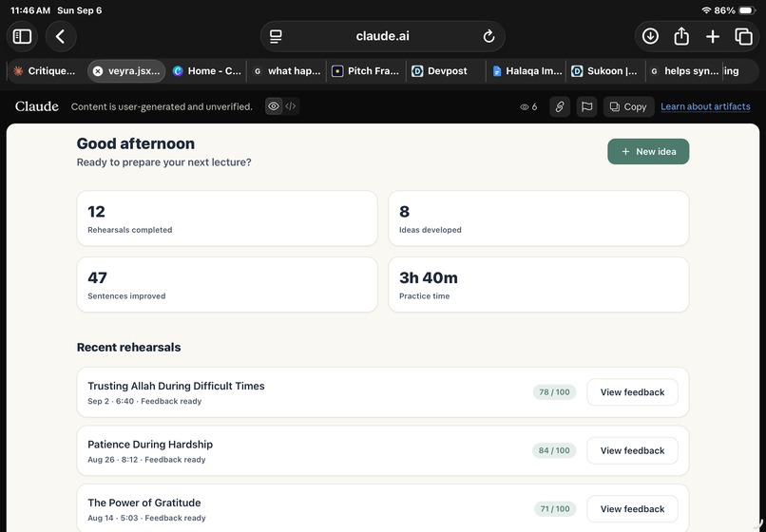Screen dimensions: 766x532
Task: Switch to the Critique tab
Action: point(45,71)
